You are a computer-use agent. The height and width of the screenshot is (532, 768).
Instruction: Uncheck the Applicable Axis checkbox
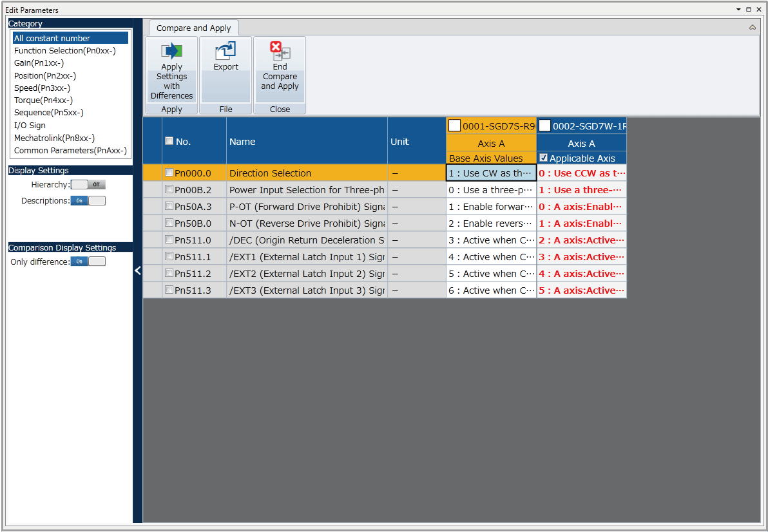coord(544,158)
